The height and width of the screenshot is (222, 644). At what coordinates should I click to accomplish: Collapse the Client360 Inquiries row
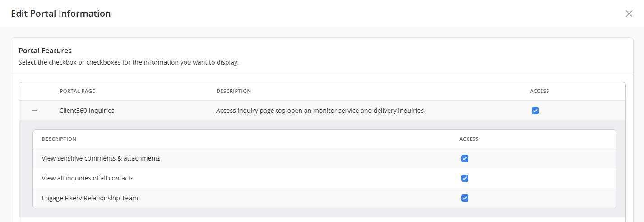(x=35, y=111)
